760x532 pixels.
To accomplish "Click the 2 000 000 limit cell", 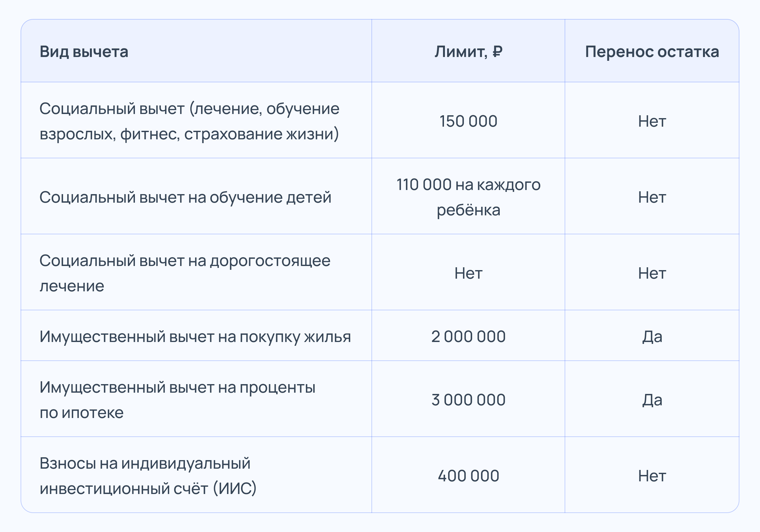I will tap(468, 337).
